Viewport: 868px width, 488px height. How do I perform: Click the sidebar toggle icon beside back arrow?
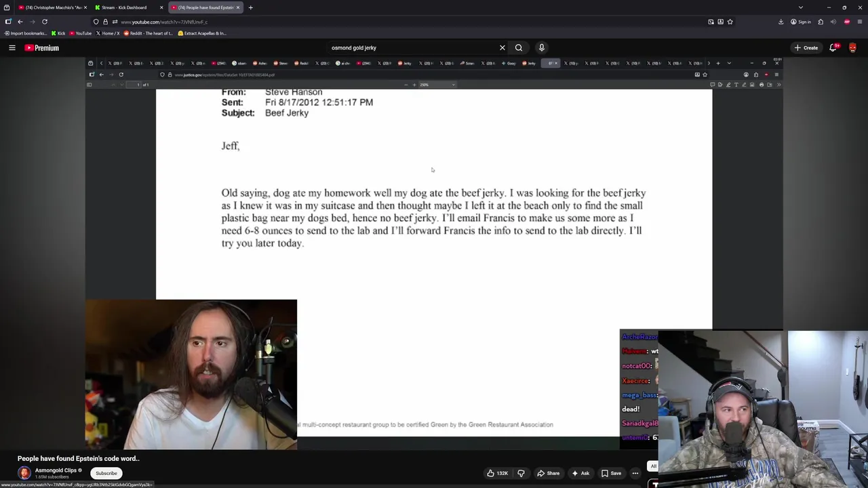click(x=8, y=22)
